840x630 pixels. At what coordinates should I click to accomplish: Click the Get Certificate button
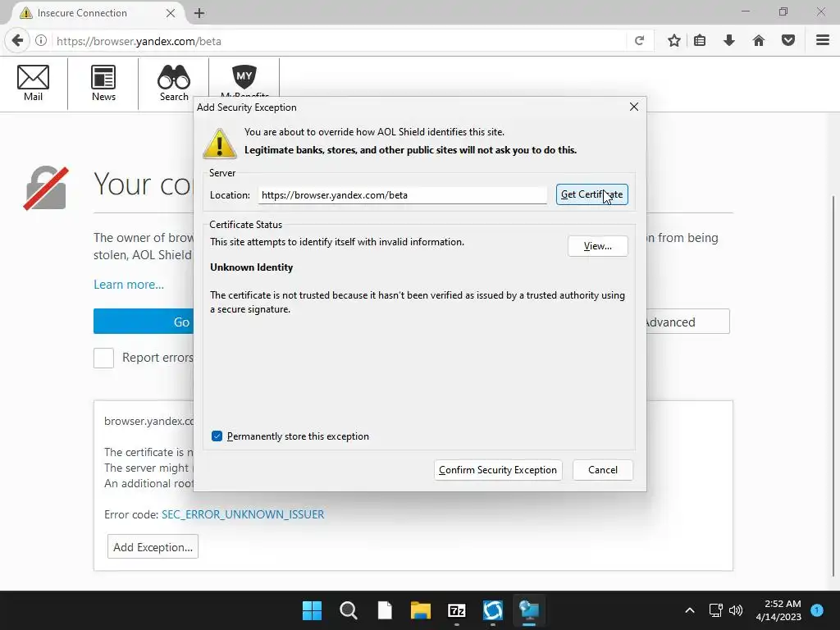click(x=592, y=194)
